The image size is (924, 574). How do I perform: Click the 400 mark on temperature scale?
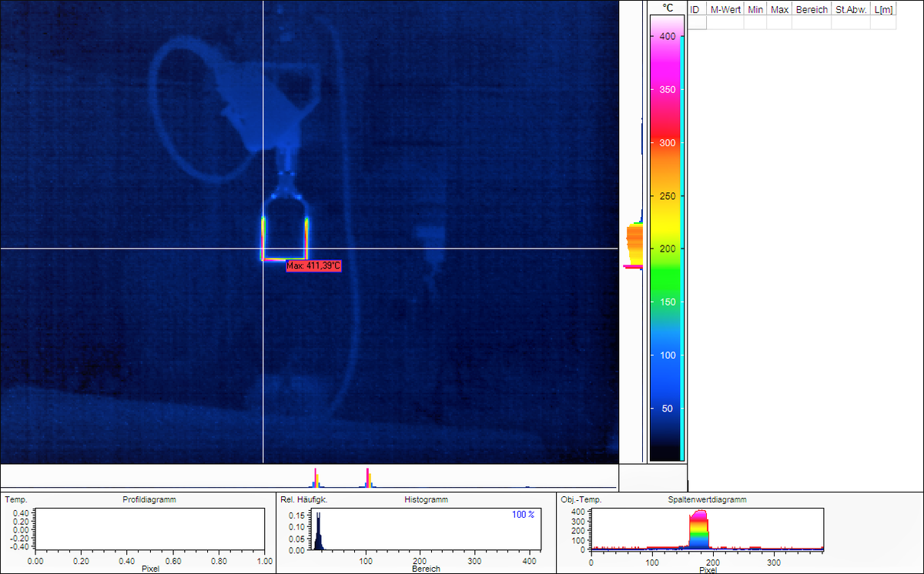point(667,37)
